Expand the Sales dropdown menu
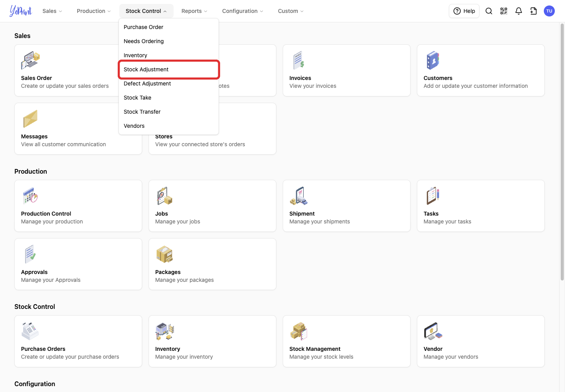Image resolution: width=565 pixels, height=392 pixels. point(52,11)
